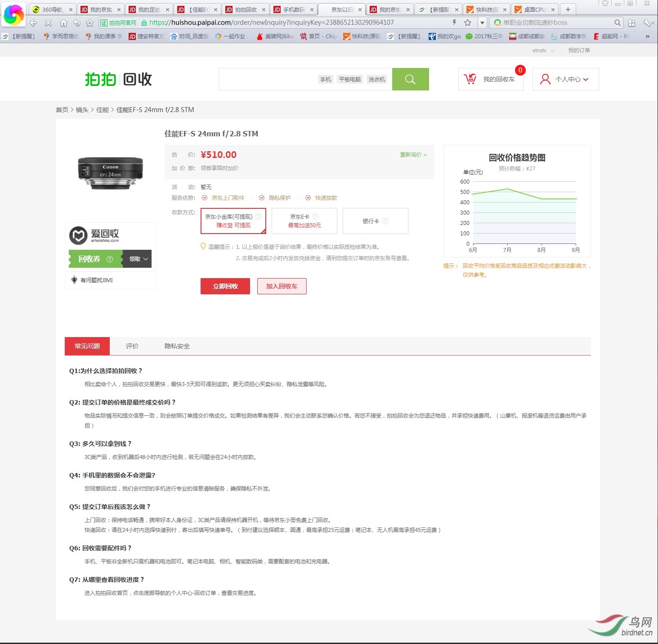658x644 pixels.
Task: Click the browser back arrow
Action: point(33,23)
